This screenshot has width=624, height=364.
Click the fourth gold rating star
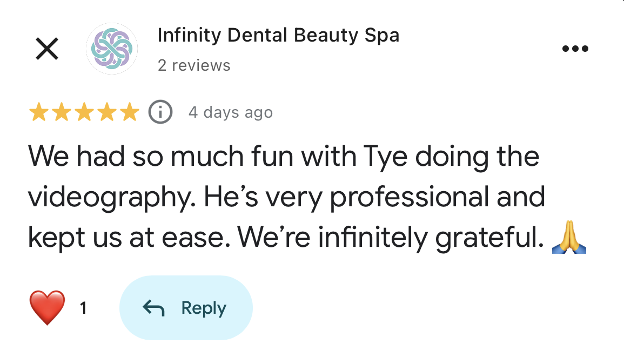point(106,113)
